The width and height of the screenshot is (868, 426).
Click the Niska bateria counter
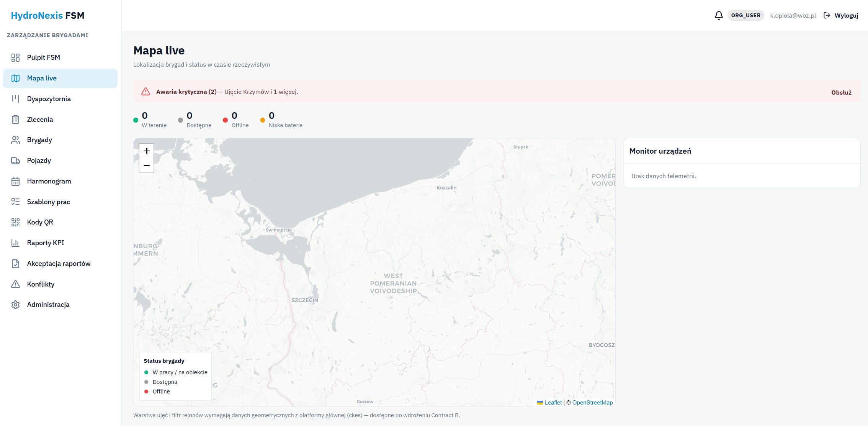pyautogui.click(x=281, y=120)
